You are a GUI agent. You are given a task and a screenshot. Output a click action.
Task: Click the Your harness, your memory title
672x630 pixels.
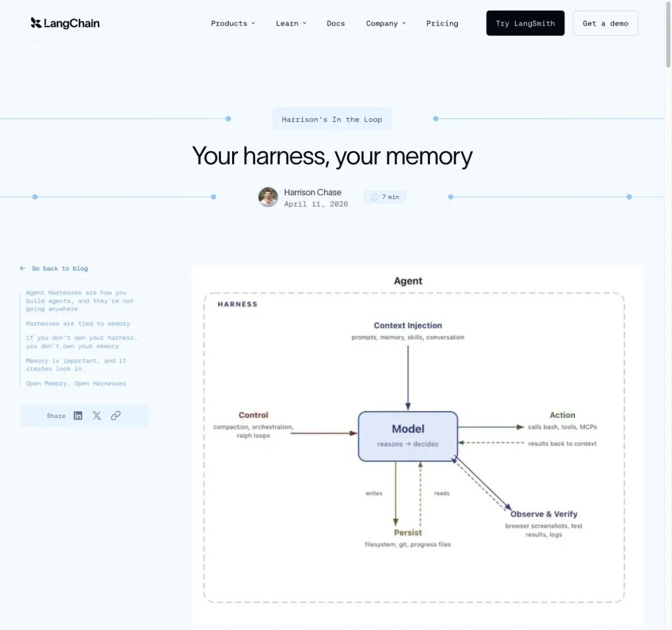click(332, 156)
